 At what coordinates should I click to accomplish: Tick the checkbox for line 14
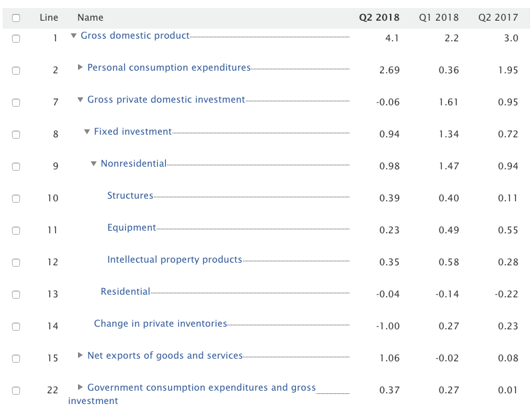pos(16,327)
